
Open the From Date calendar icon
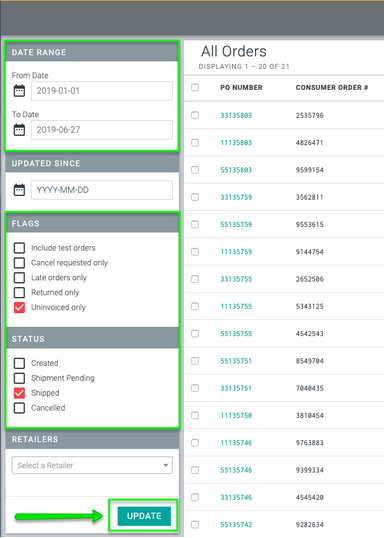(x=19, y=91)
